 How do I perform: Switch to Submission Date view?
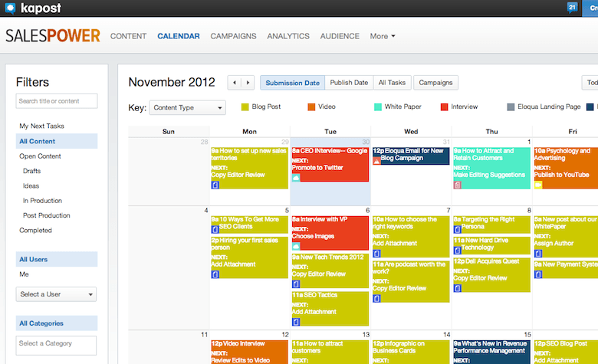(293, 83)
